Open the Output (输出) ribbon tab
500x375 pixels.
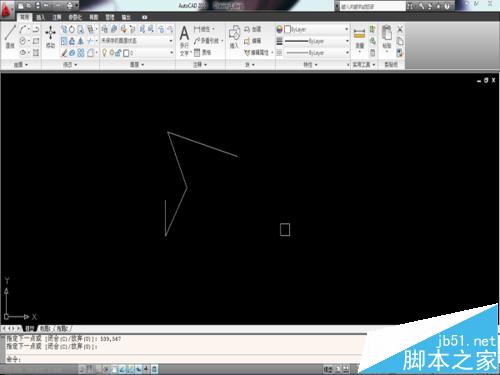tap(126, 17)
